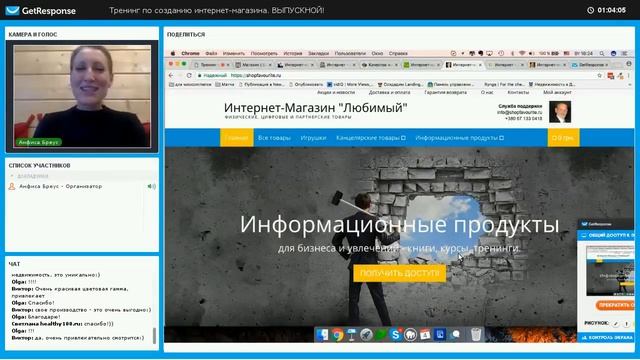
Task: Open the Trash in the Dock
Action: click(476, 335)
